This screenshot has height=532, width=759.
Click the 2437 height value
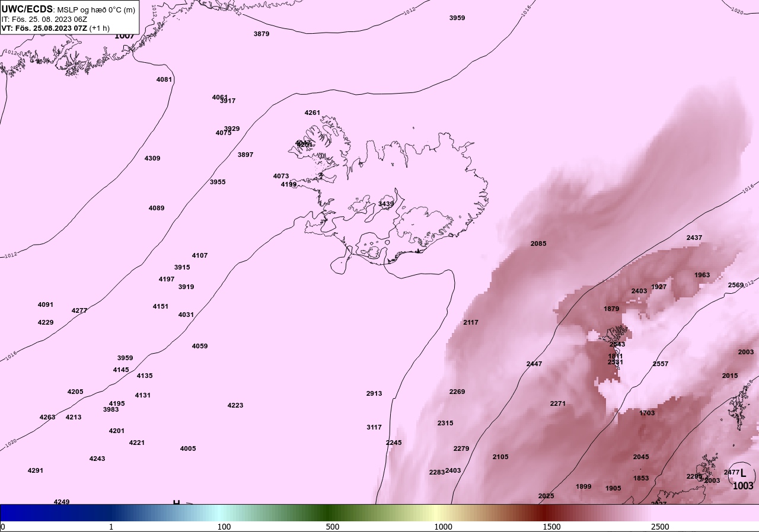coord(694,238)
